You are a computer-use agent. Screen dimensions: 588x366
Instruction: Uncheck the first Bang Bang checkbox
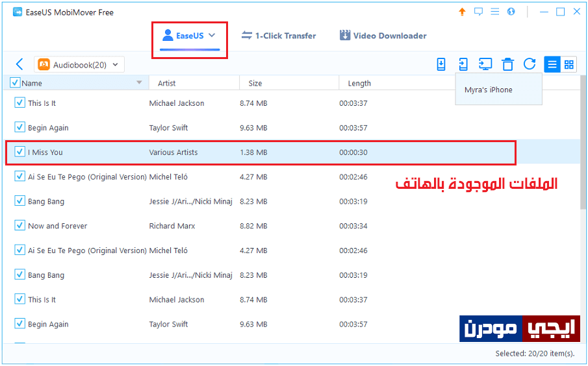click(x=19, y=201)
